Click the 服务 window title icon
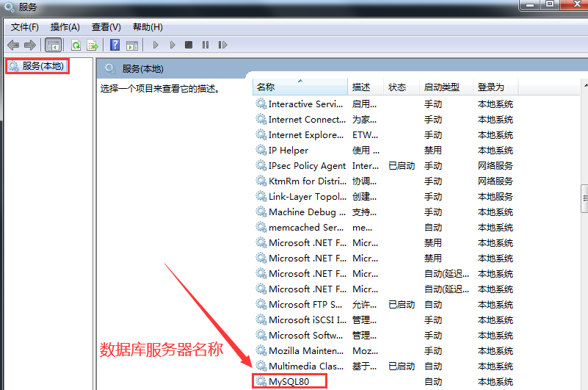 (x=9, y=7)
